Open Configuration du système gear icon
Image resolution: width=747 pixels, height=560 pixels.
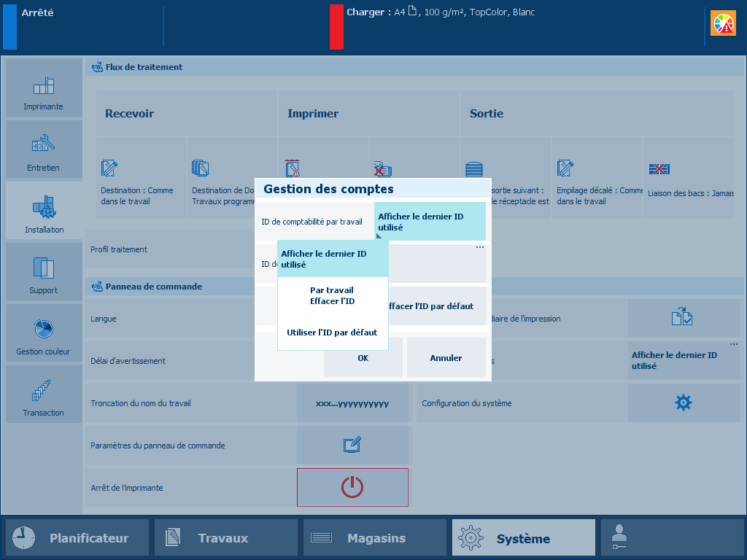pos(683,402)
